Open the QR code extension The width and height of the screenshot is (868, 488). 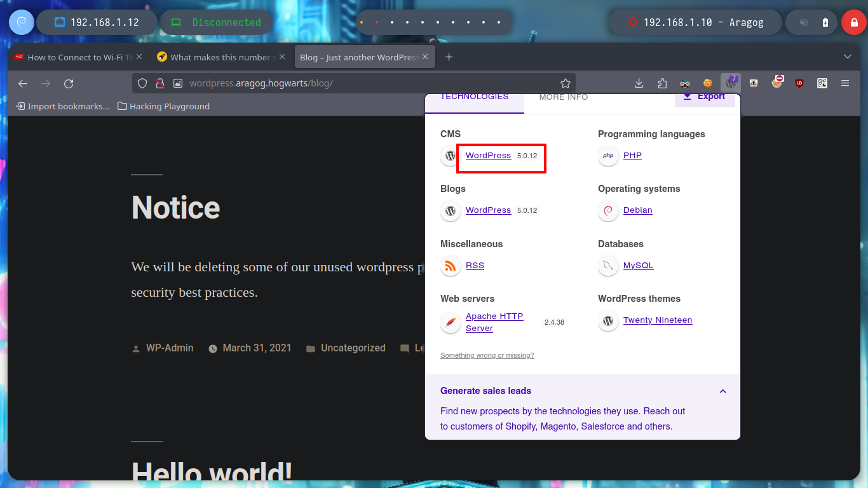[822, 83]
